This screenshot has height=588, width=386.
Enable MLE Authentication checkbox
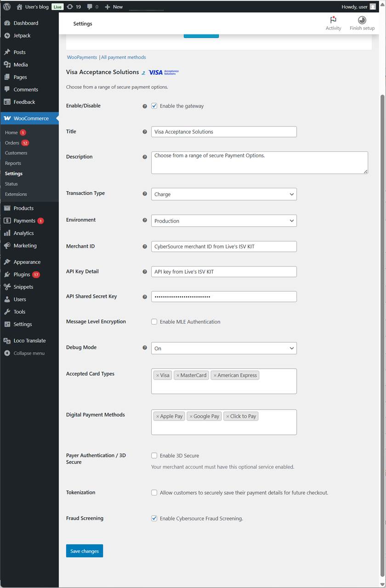click(x=154, y=322)
